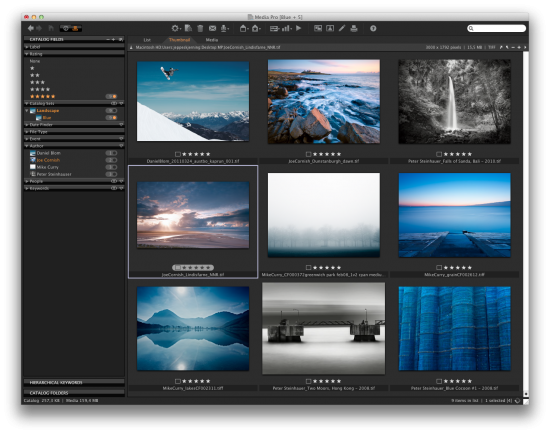
Task: Click the search field in the toolbar
Action: (497, 28)
